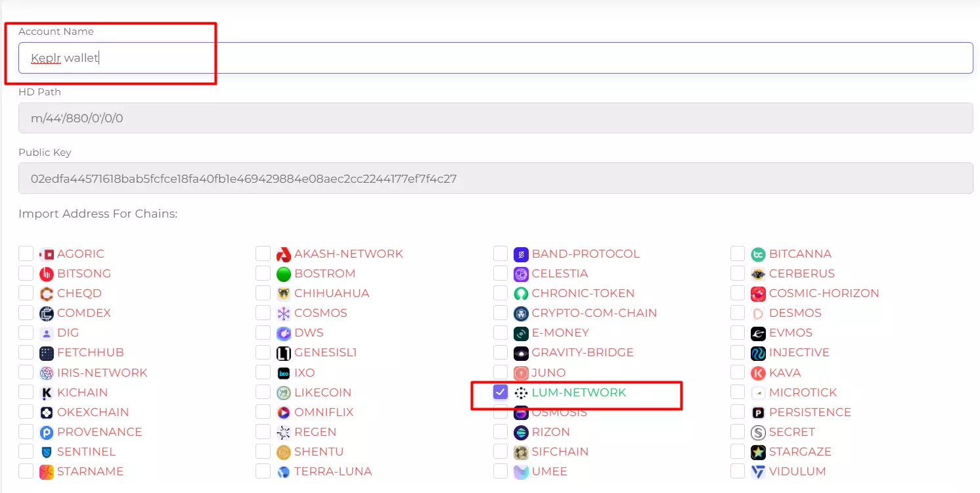The height and width of the screenshot is (493, 980).
Task: Click the MICROTICK label text
Action: [x=803, y=392]
